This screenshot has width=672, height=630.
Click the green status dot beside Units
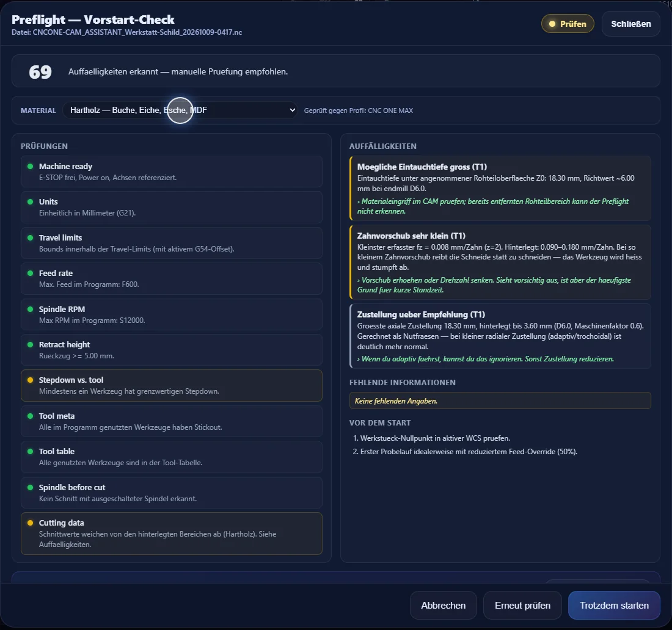click(x=30, y=201)
